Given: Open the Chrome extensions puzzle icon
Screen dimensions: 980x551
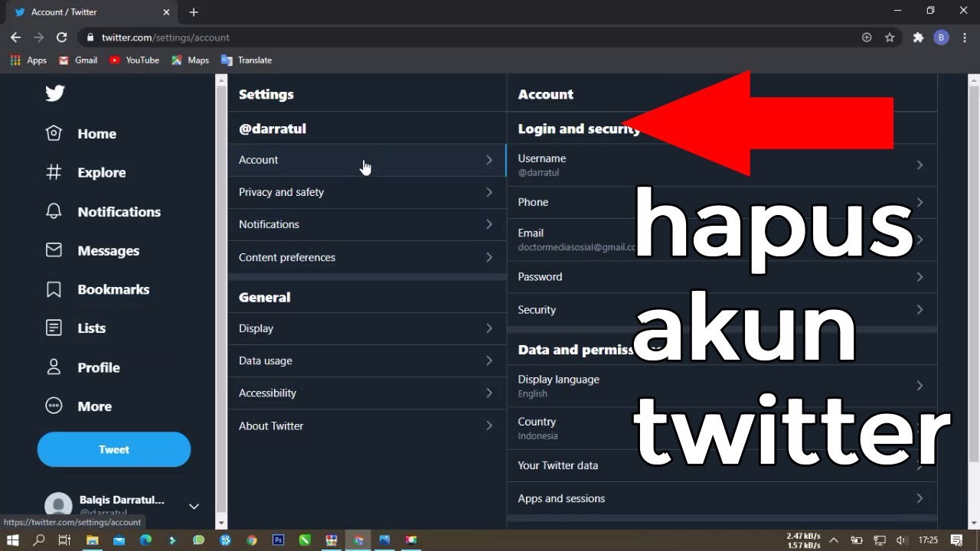Looking at the screenshot, I should pos(918,37).
